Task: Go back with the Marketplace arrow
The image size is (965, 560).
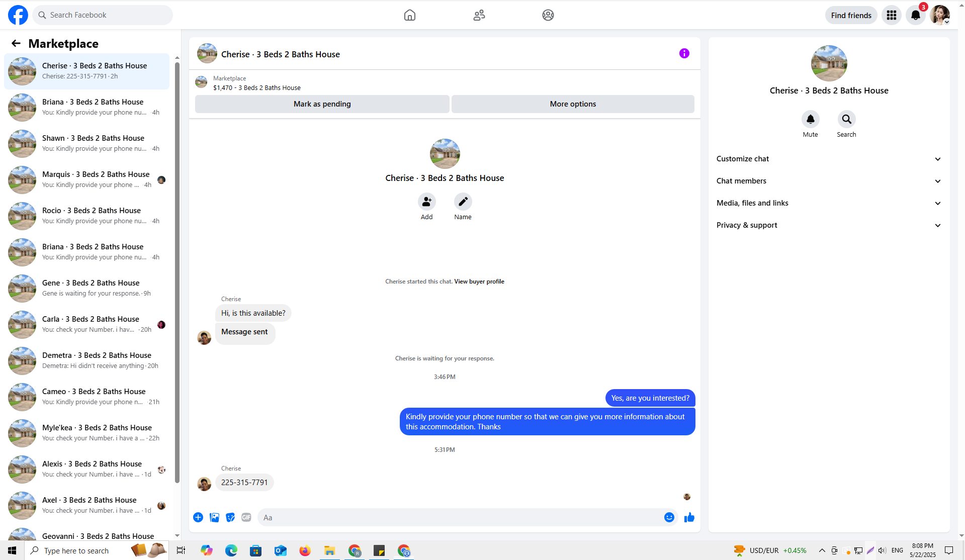Action: point(16,44)
